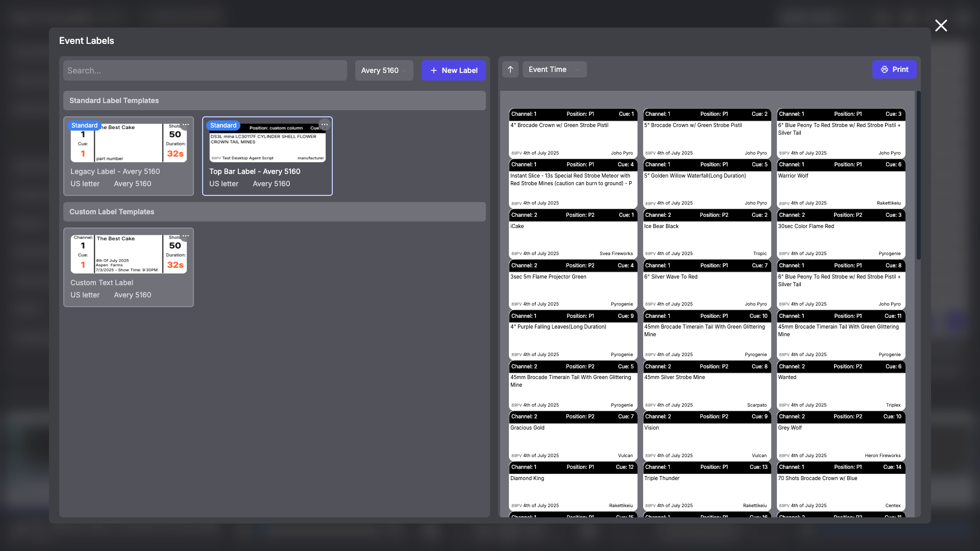Image resolution: width=980 pixels, height=551 pixels.
Task: Select the 70 Shots Brocade Crown w/ Blue label
Action: 841,486
